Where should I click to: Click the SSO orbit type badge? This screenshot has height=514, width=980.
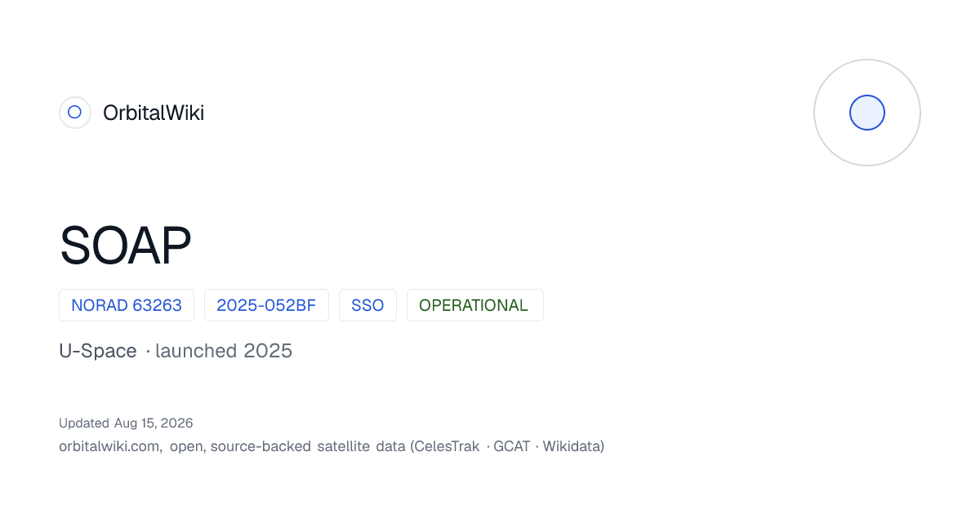coord(367,305)
